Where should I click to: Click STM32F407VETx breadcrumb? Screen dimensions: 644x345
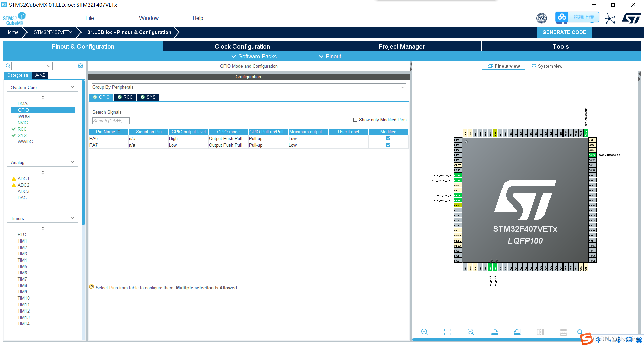(x=53, y=32)
